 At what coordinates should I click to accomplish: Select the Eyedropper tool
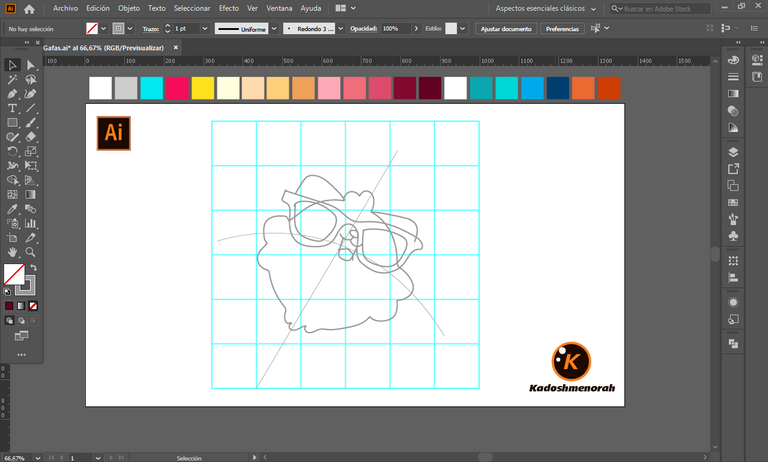click(x=12, y=209)
